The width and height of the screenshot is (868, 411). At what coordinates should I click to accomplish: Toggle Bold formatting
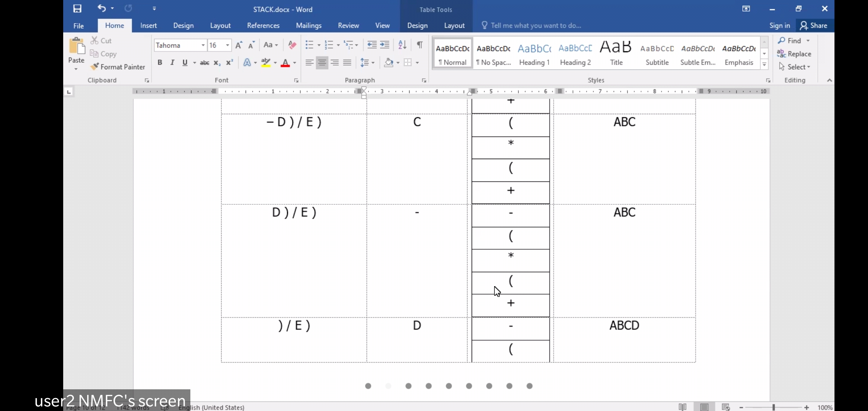click(160, 63)
